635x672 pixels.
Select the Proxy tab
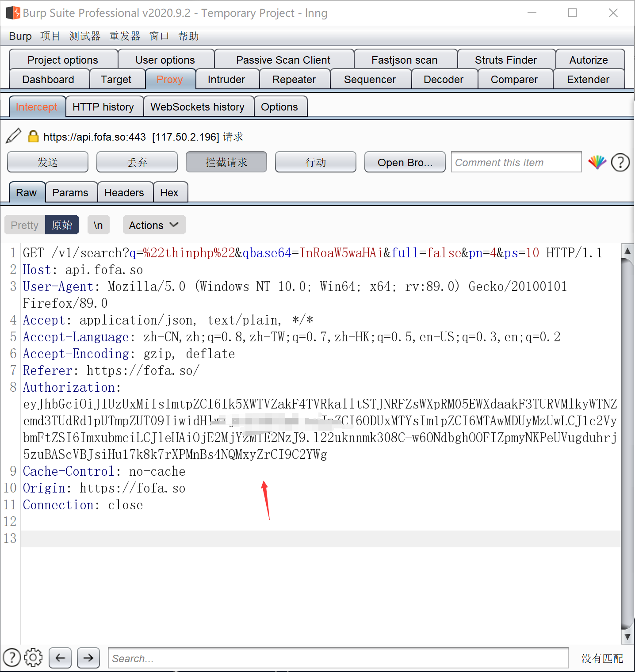(170, 79)
